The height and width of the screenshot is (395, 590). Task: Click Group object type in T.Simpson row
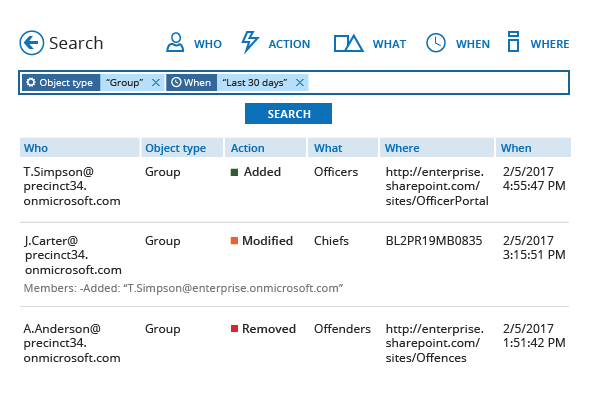click(x=163, y=172)
